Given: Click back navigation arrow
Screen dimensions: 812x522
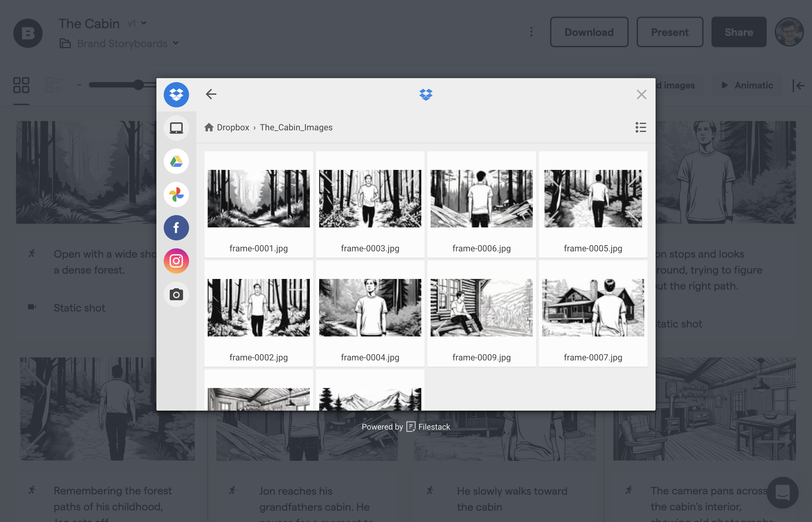Looking at the screenshot, I should [211, 94].
